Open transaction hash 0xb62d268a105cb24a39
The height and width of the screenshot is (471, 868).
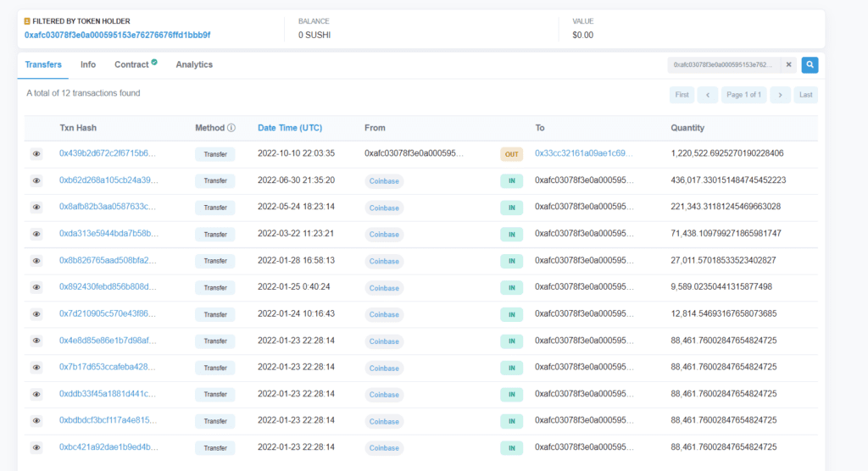108,180
